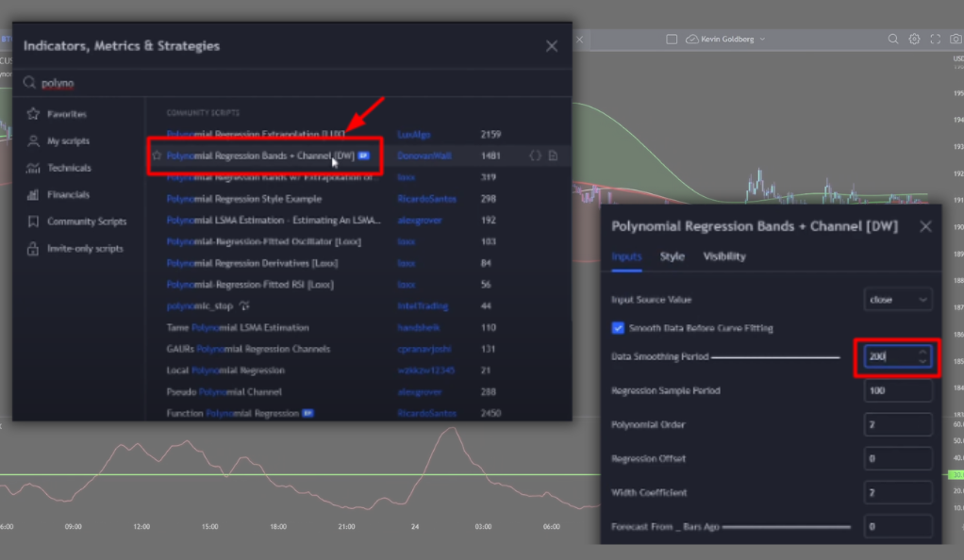Image resolution: width=964 pixels, height=560 pixels.
Task: Open author cpranavjoshi profile link
Action: pos(424,349)
